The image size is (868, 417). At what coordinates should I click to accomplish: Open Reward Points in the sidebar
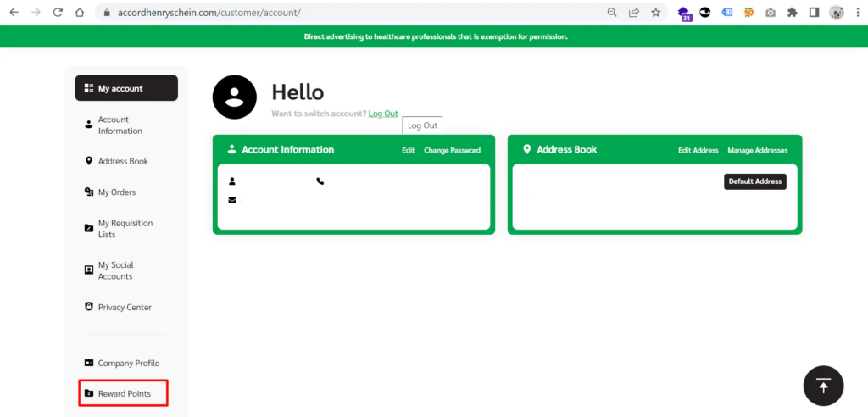(x=124, y=393)
